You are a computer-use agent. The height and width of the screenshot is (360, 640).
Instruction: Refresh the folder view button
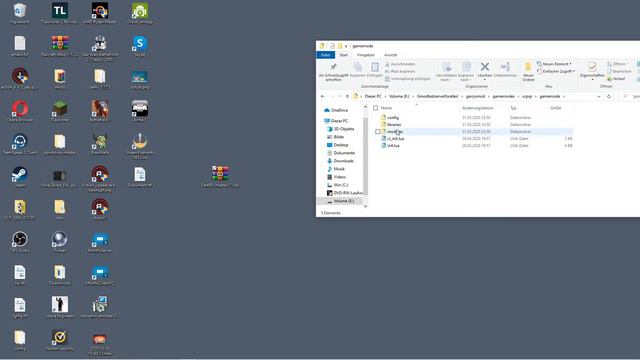609,96
